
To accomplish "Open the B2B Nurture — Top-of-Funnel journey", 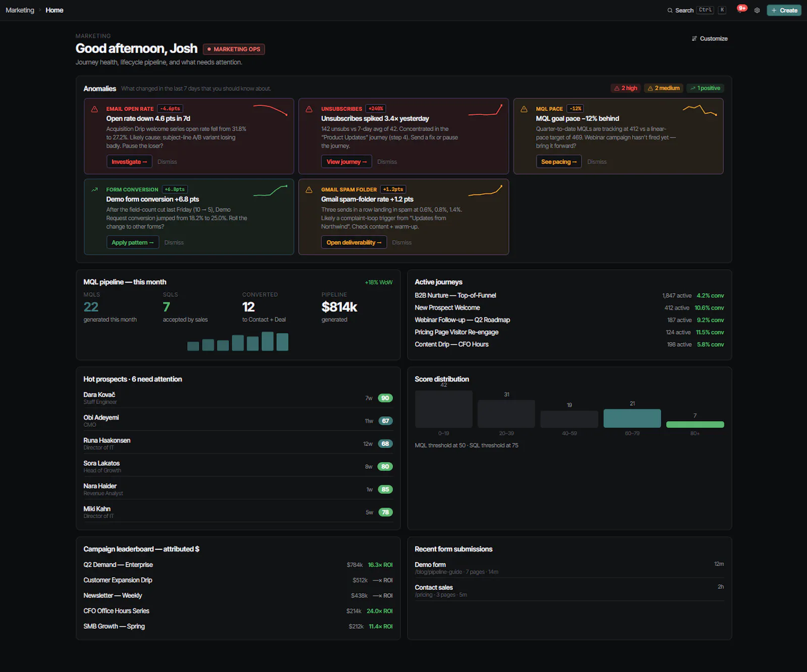I will 569,296.
